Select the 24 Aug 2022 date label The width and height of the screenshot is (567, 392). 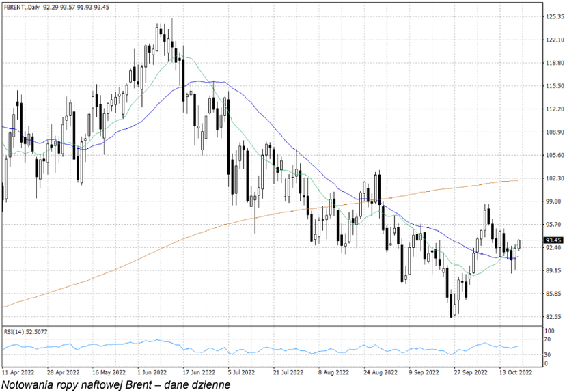tap(378, 373)
